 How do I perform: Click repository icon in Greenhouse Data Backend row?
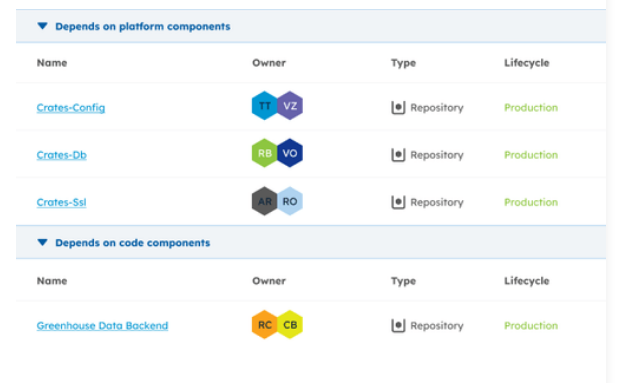tap(398, 325)
